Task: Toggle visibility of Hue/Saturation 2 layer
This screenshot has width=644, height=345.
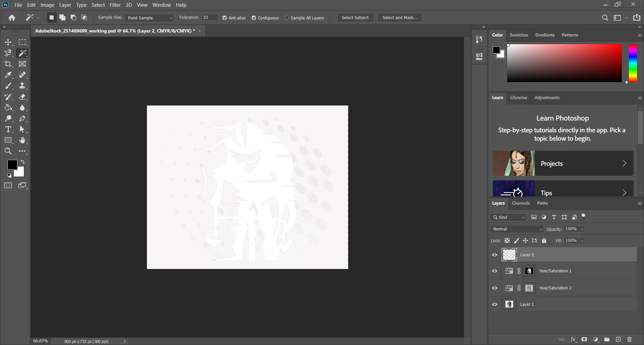Action: tap(495, 288)
